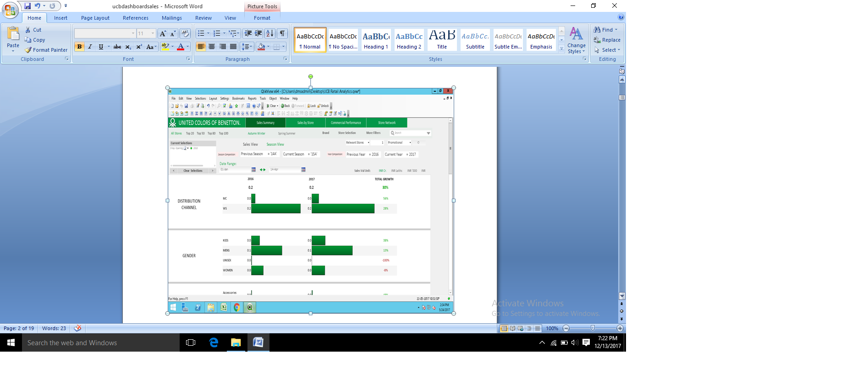Image resolution: width=868 pixels, height=391 pixels.
Task: Save the document from Quick Access Toolbar
Action: point(27,6)
